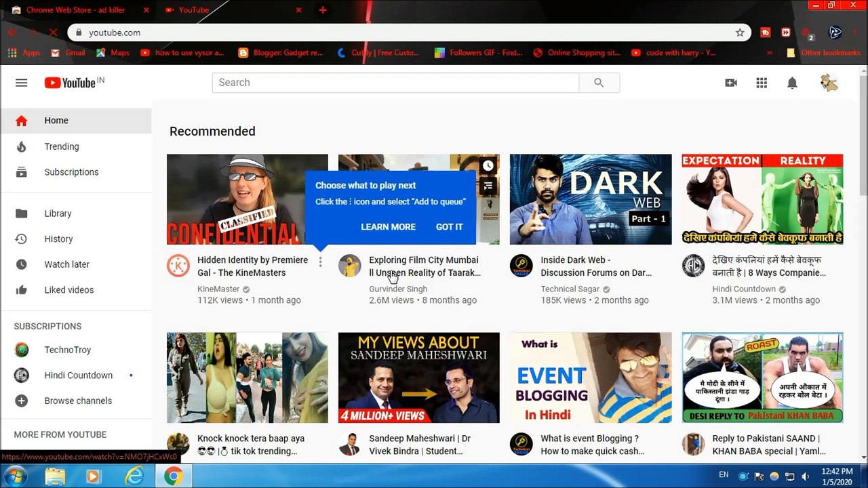Bookmark this page with the star icon
The width and height of the screenshot is (868, 488).
[x=740, y=33]
